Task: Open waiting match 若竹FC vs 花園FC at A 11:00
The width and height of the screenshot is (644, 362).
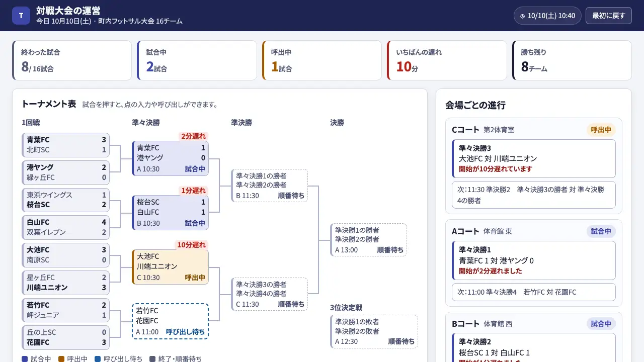Action: pos(171,321)
